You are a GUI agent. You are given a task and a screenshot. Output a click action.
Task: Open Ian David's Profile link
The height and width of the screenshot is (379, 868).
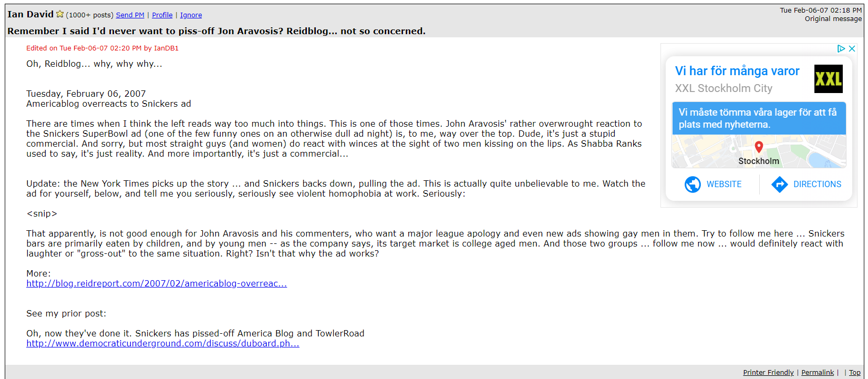(162, 15)
